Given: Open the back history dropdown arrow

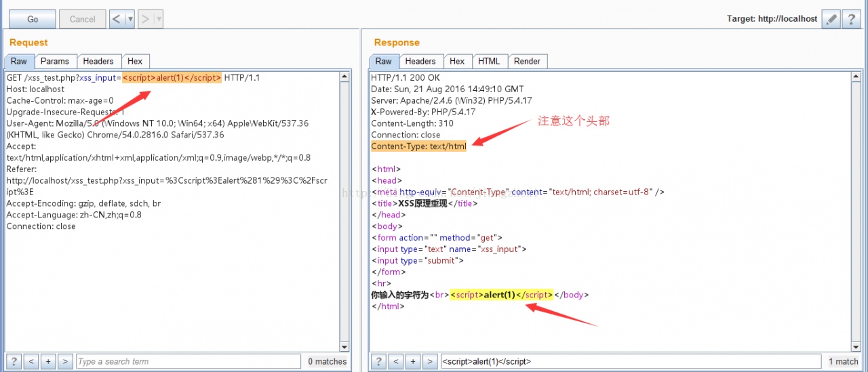Looking at the screenshot, I should click(x=130, y=19).
